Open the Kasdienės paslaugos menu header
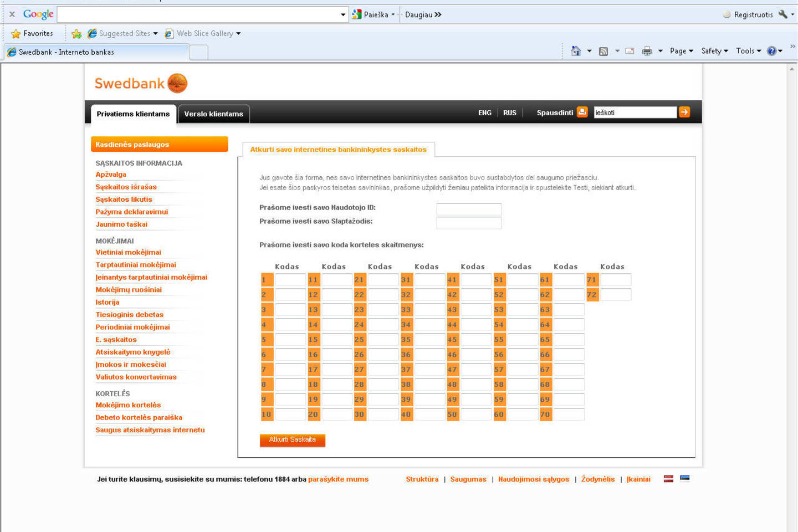798x532 pixels. click(160, 144)
